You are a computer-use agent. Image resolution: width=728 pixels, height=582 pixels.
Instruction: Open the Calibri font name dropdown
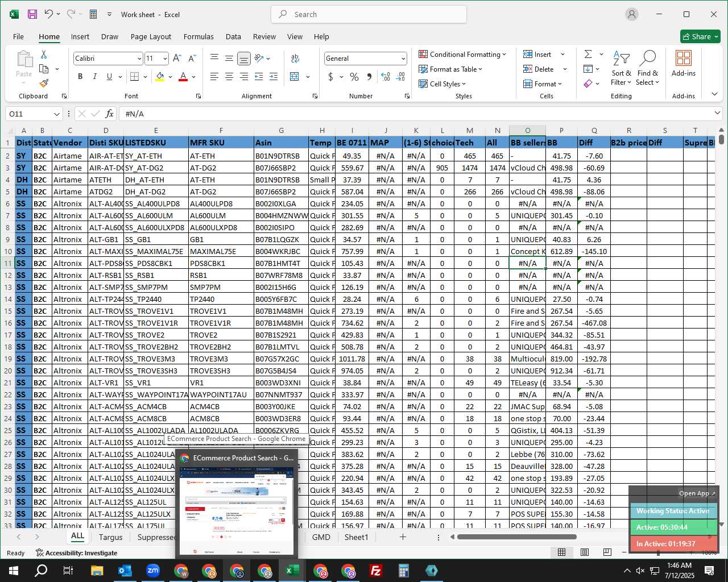coord(139,59)
